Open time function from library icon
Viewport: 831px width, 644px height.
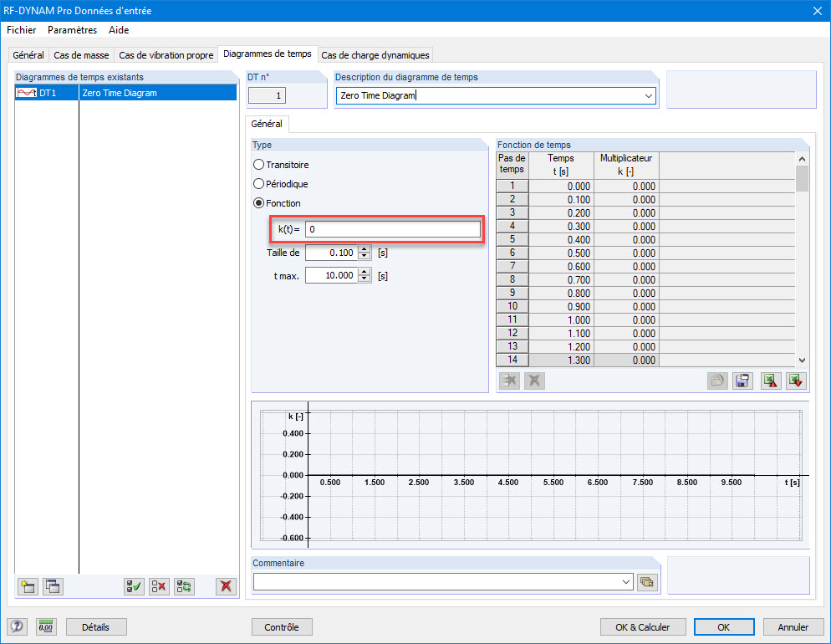[x=717, y=381]
